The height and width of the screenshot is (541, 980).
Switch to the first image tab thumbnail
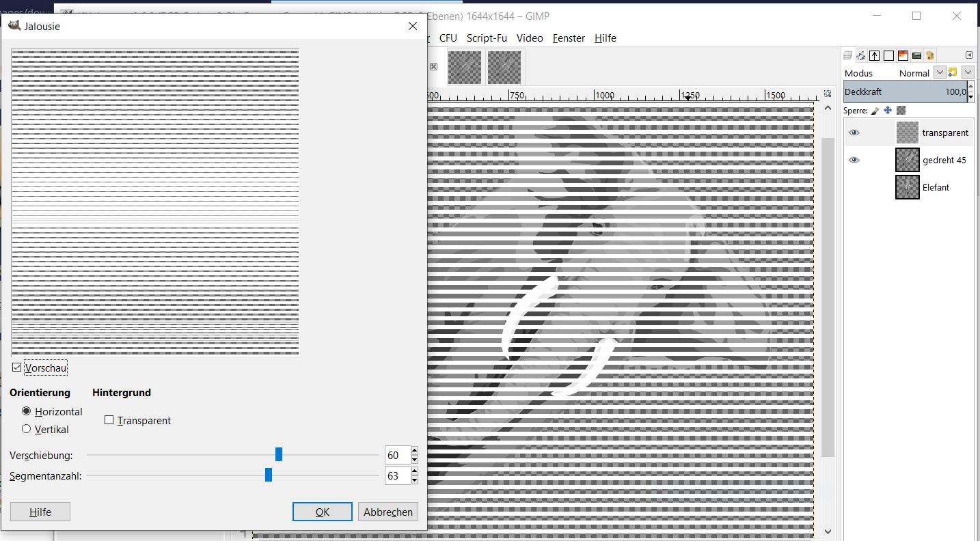465,67
